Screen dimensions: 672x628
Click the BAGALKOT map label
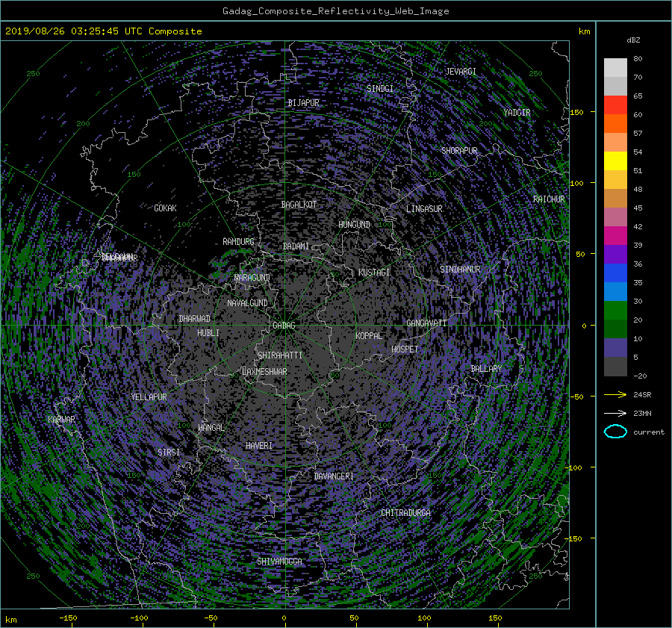pos(299,205)
